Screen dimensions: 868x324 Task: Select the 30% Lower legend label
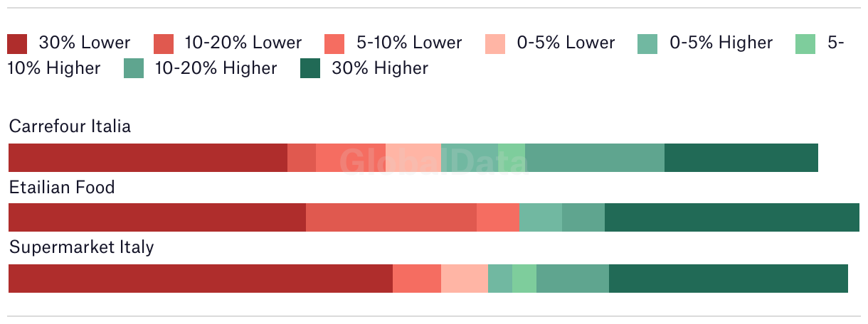85,43
